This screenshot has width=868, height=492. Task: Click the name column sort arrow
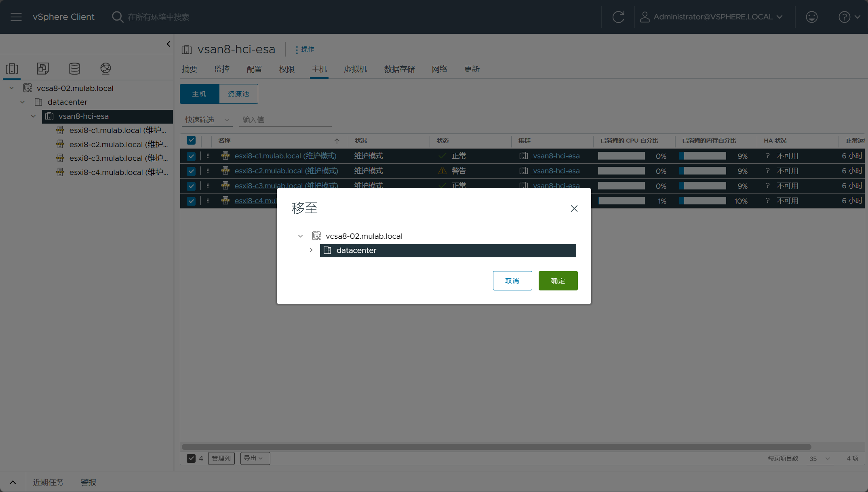tap(337, 141)
